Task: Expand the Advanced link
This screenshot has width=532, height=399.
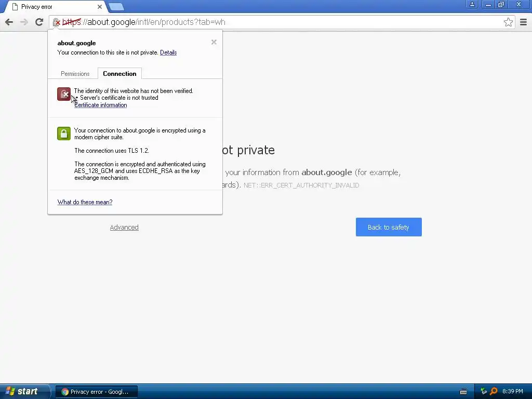Action: [124, 228]
